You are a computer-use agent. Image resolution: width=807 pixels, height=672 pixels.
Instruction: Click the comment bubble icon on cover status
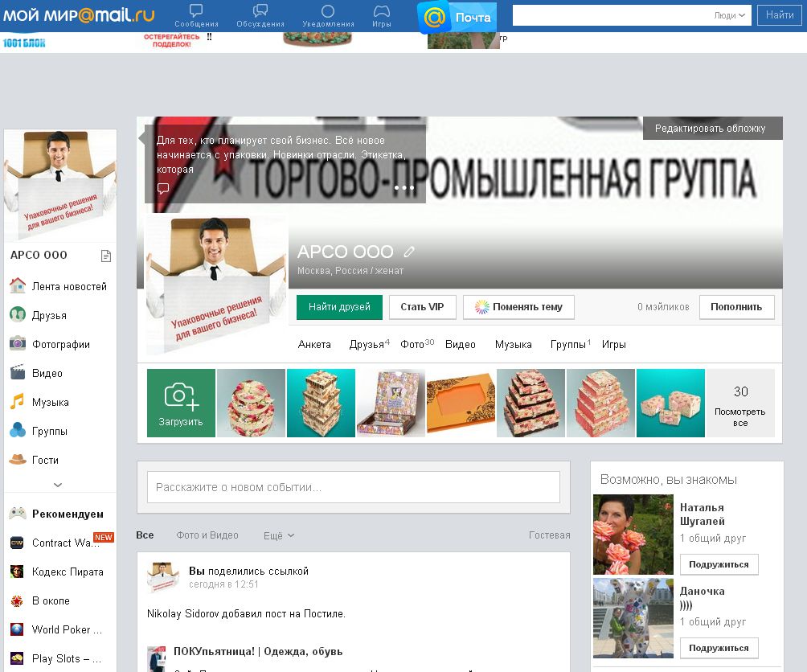pyautogui.click(x=163, y=188)
